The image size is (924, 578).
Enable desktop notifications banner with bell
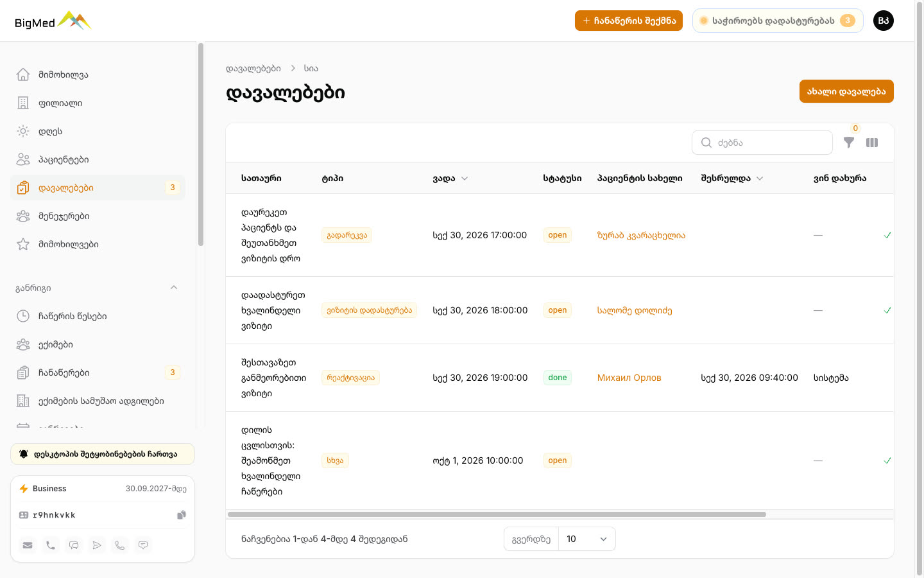(103, 454)
